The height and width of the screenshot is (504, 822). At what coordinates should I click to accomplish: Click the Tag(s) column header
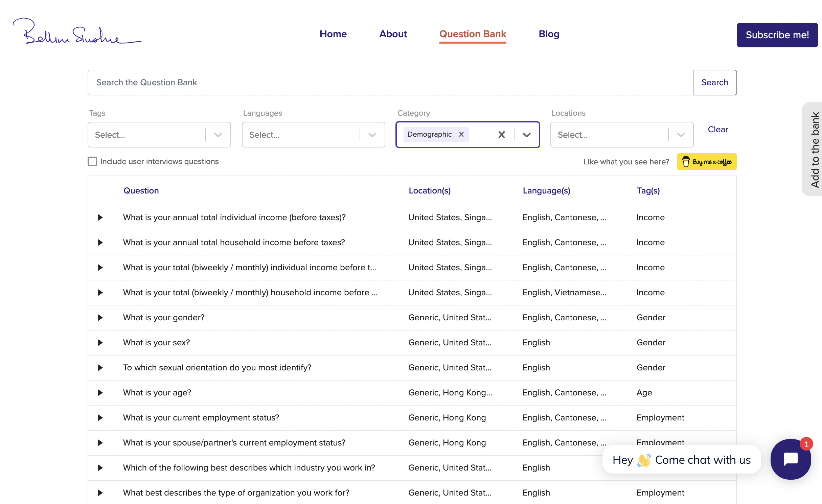tap(648, 190)
